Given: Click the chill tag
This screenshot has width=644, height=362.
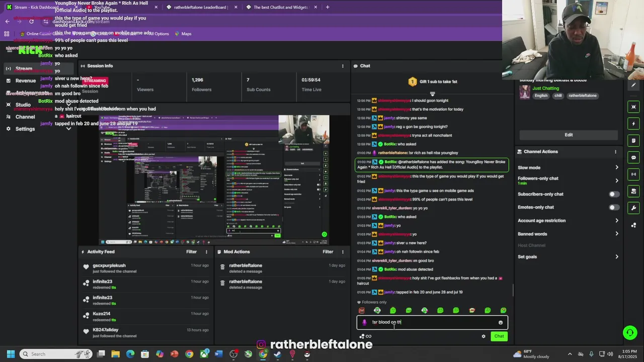Looking at the screenshot, I should pyautogui.click(x=558, y=96).
